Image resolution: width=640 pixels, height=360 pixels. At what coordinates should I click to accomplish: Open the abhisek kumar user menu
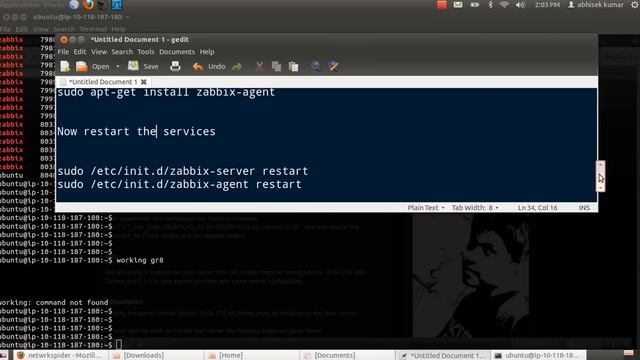click(x=596, y=5)
